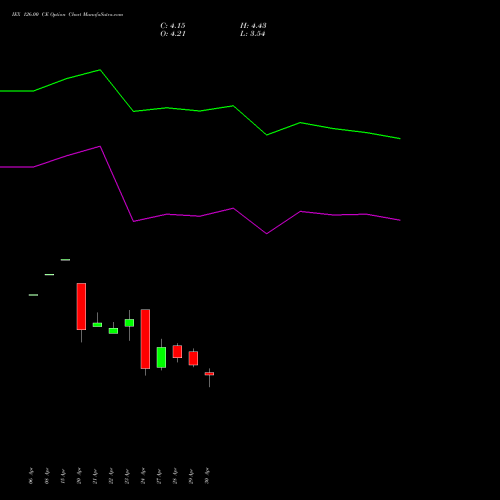Select the last small red 30 Apr candlestick
The height and width of the screenshot is (500, 500).
[x=209, y=374]
